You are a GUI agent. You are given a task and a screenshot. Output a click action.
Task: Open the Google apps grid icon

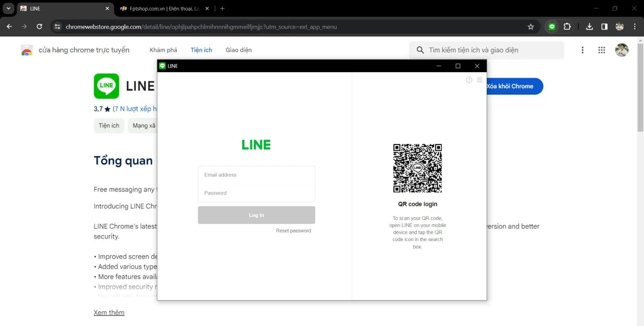602,50
